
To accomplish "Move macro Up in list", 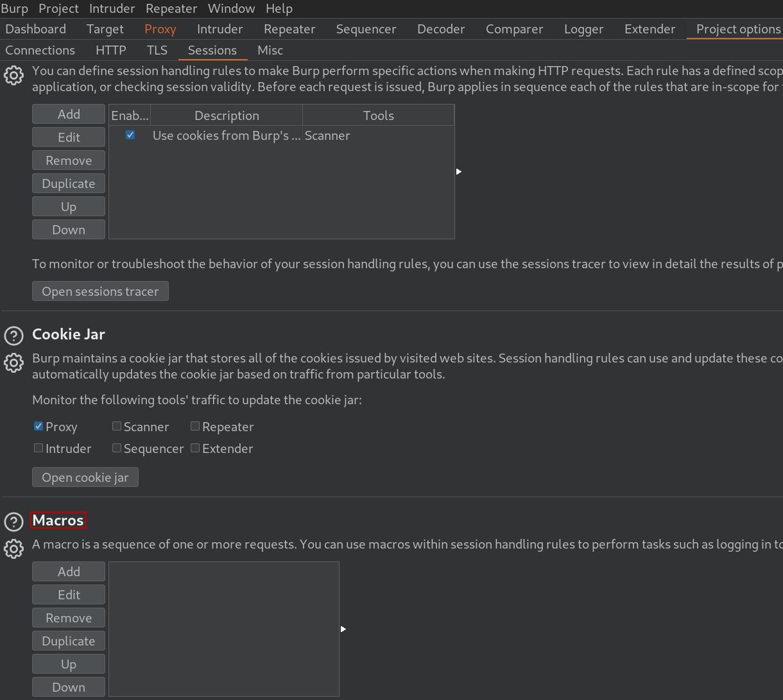I will point(69,664).
